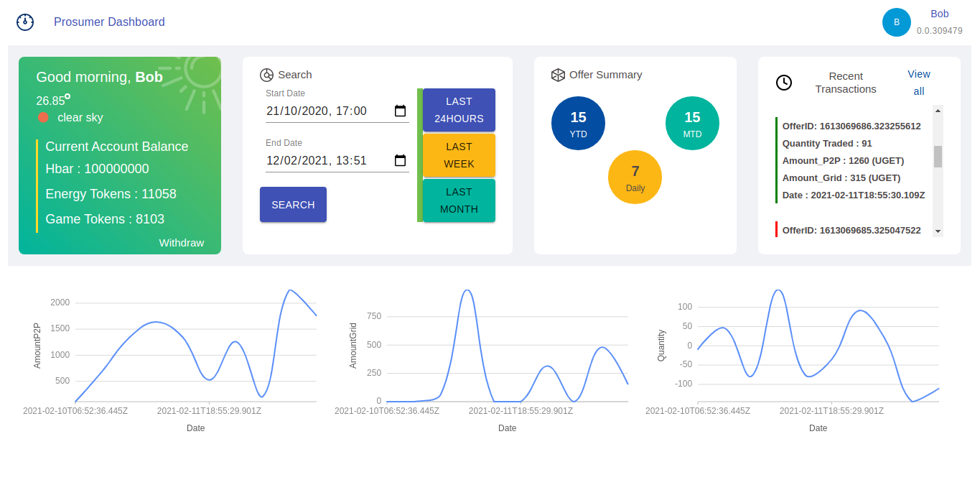Click Quantity Traded : 91 line
Image resolution: width=980 pixels, height=480 pixels.
(827, 143)
